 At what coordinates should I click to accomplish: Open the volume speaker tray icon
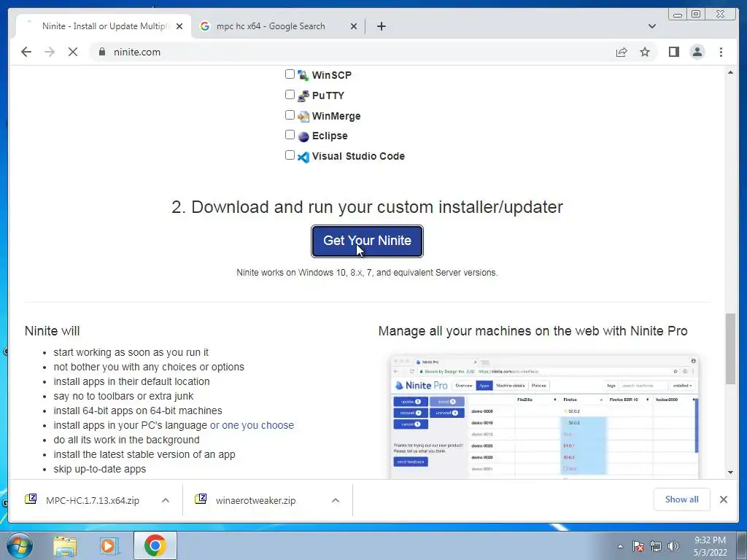tap(673, 546)
